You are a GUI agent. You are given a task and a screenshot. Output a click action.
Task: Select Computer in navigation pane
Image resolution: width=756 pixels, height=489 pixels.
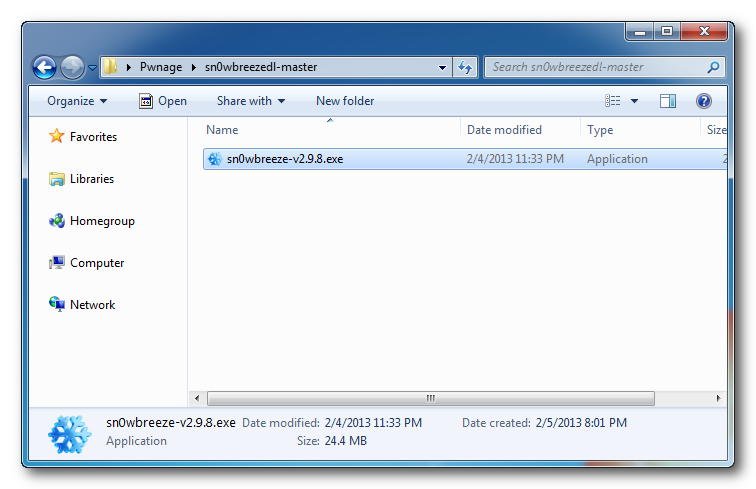tap(97, 263)
